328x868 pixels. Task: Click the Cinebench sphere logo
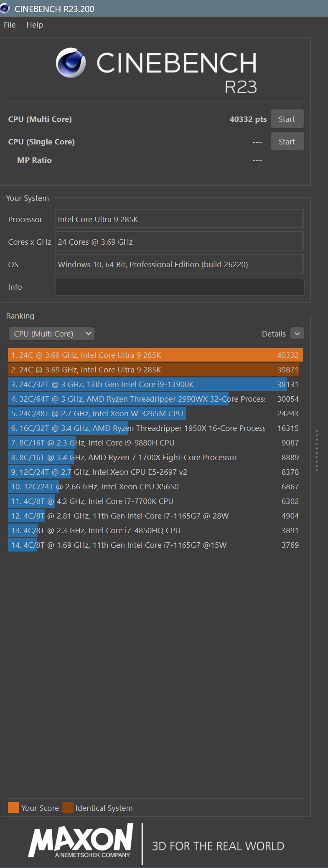(x=71, y=63)
